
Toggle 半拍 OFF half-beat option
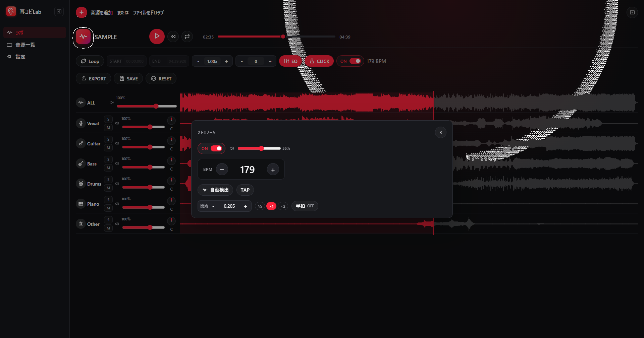coord(305,206)
